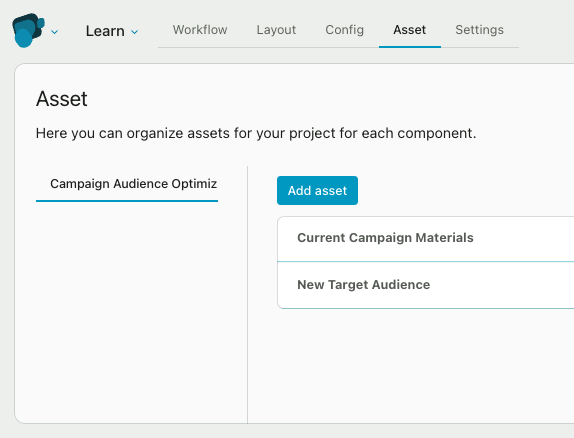
Task: Click the Current Campaign Materials title text
Action: coord(385,238)
